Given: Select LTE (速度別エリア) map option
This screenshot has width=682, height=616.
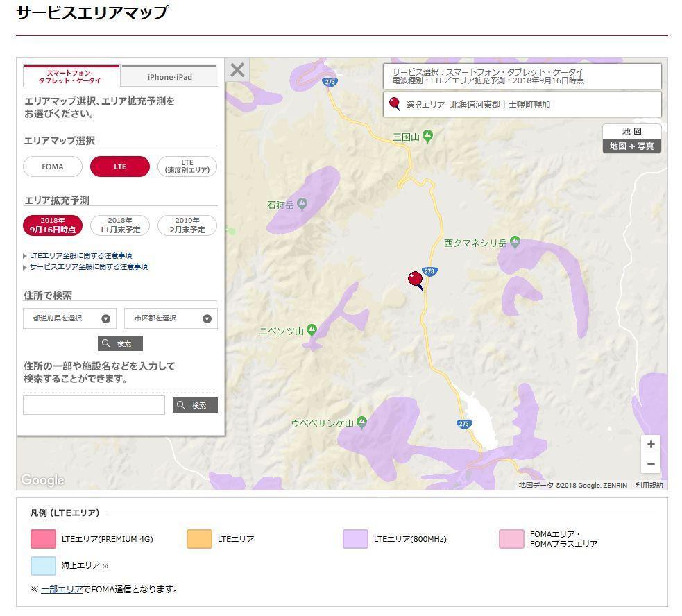Looking at the screenshot, I should pyautogui.click(x=187, y=166).
